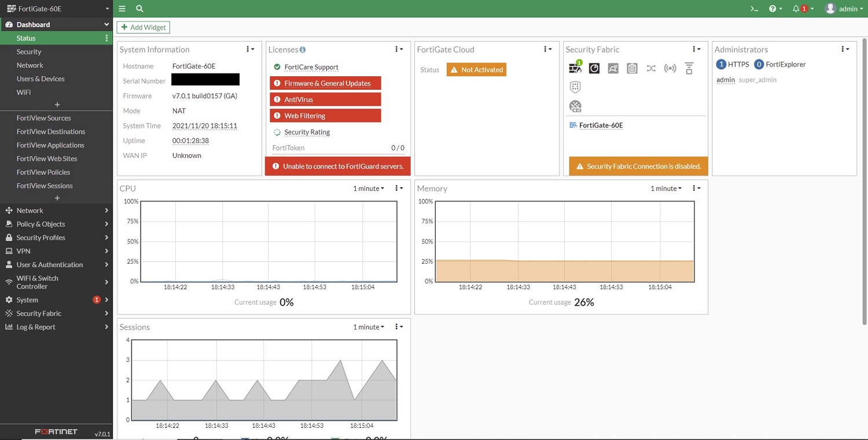
Task: Toggle the sidebar hamburger menu icon
Action: [x=122, y=9]
